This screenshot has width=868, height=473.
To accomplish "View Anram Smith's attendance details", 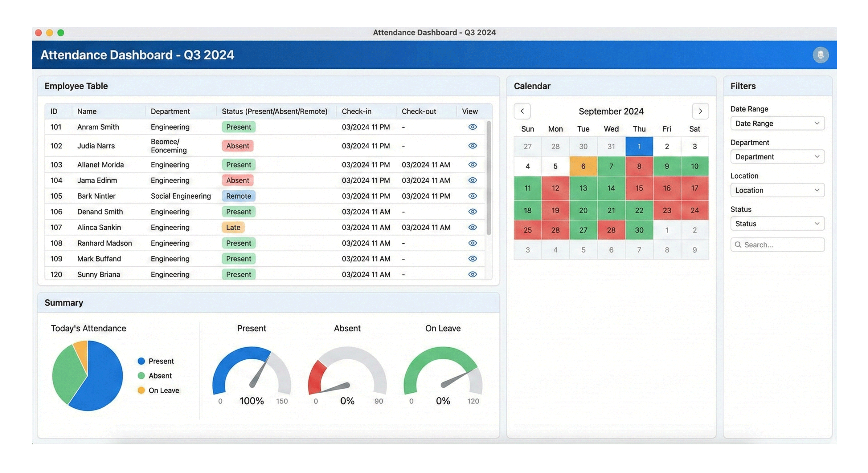I will pyautogui.click(x=473, y=127).
